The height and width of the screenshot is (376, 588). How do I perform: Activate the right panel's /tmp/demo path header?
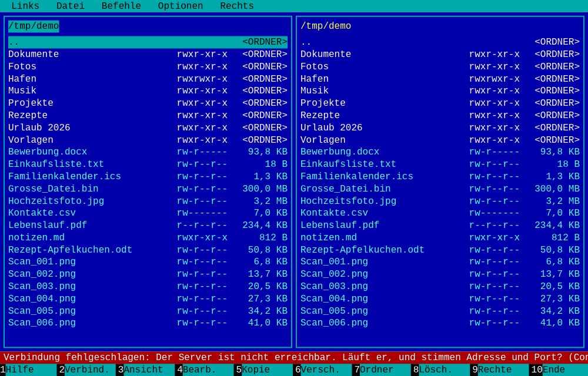pos(326,26)
